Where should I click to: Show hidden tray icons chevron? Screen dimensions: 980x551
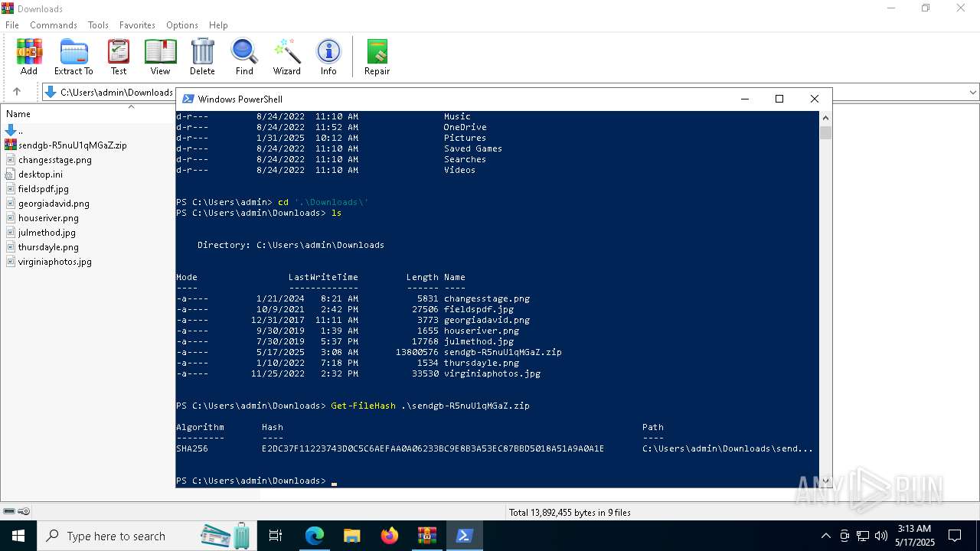(x=825, y=536)
